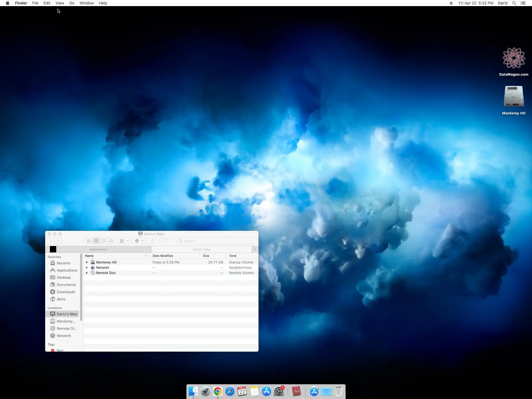This screenshot has height=399, width=532.
Task: Go back with the Finder back arrow
Action: (51, 241)
